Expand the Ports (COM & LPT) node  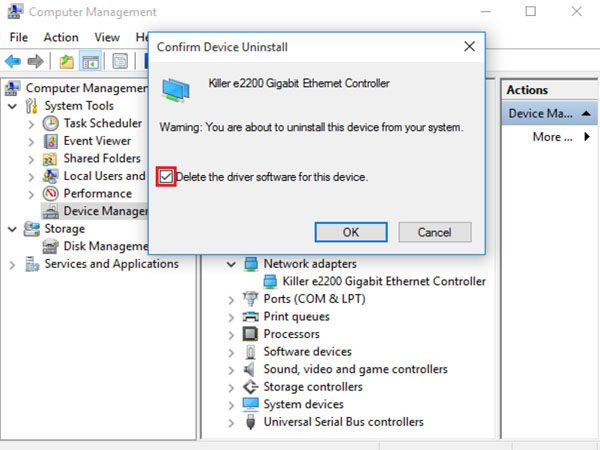232,299
